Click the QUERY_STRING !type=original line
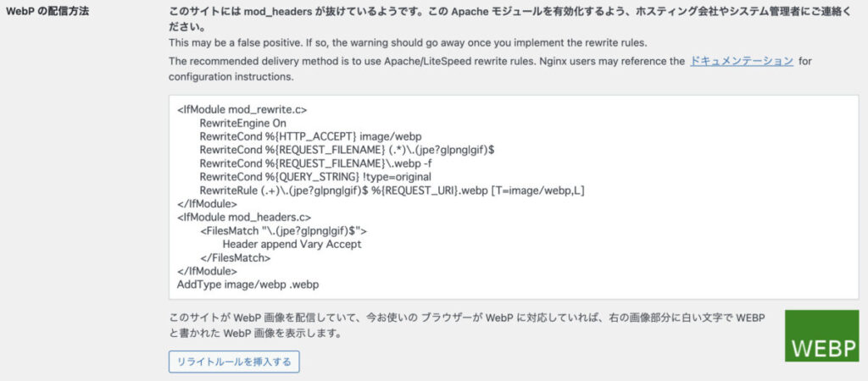Image resolution: width=868 pixels, height=381 pixels. (x=315, y=177)
